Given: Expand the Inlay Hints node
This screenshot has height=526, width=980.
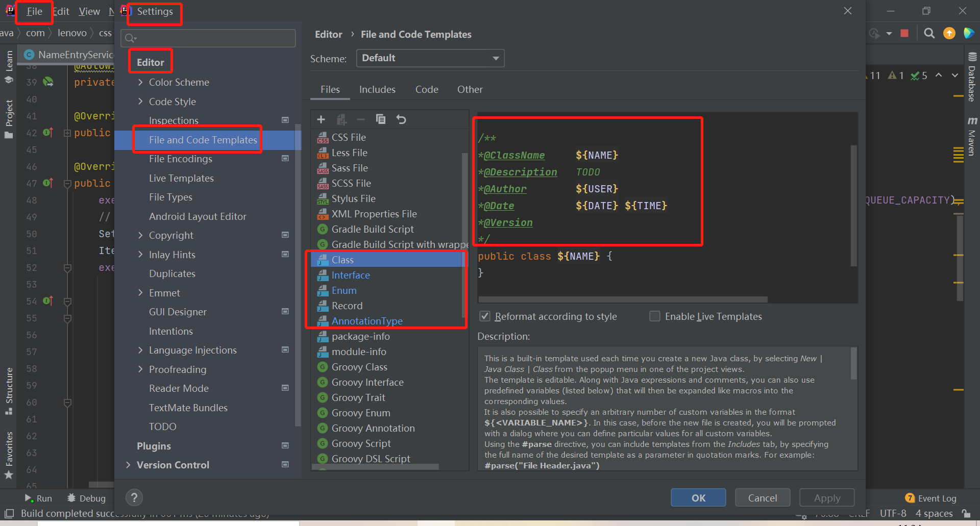Looking at the screenshot, I should 140,255.
